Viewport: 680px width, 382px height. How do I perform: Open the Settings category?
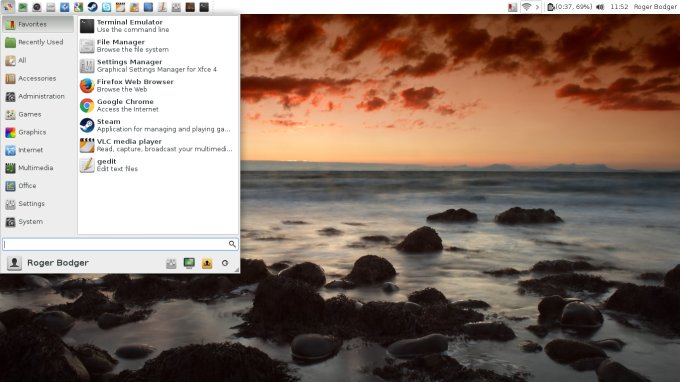[39, 204]
